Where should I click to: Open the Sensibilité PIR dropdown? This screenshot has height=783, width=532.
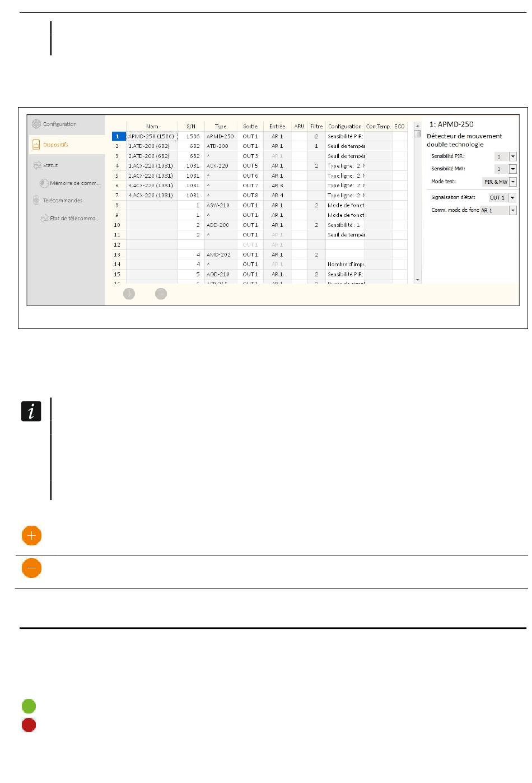pos(513,156)
